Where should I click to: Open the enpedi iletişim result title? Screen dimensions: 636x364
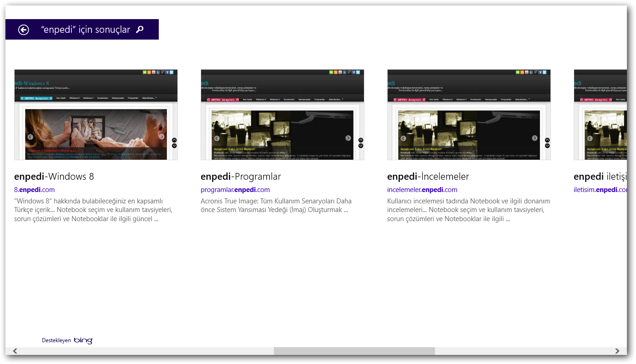coord(600,177)
